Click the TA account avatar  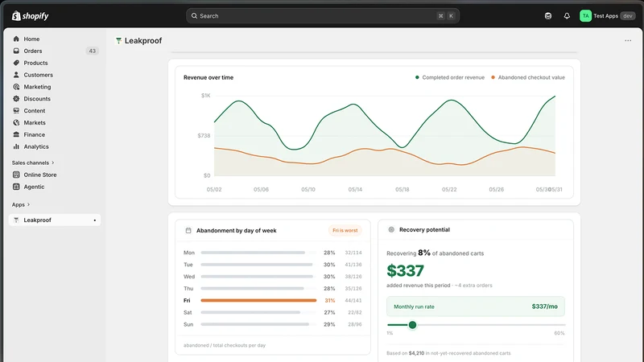(585, 16)
